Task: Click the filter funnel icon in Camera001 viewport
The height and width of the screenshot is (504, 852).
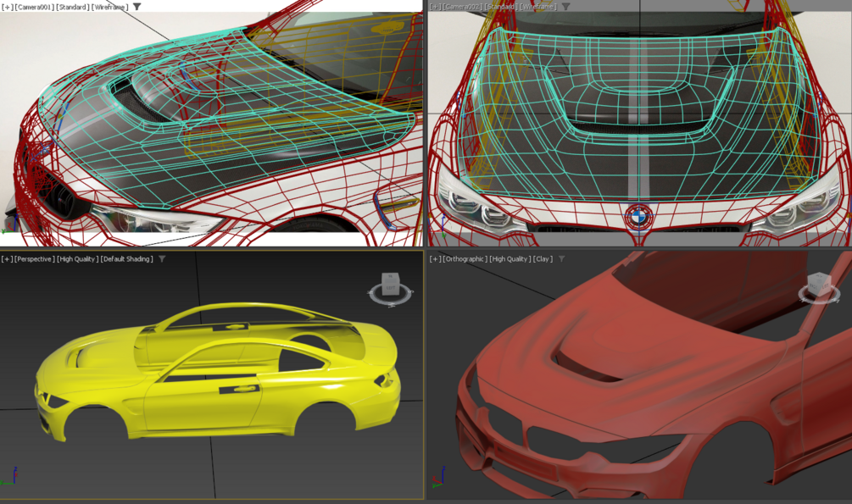Action: coord(137,7)
